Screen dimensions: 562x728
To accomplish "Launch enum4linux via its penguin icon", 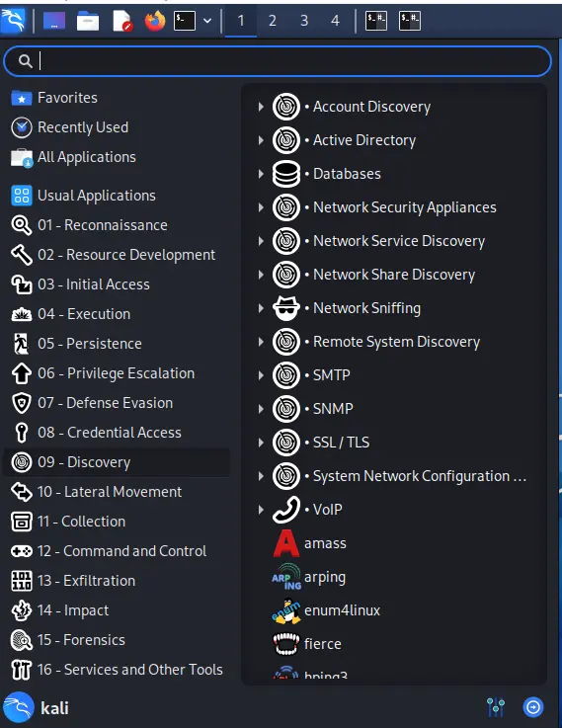I will pyautogui.click(x=286, y=610).
